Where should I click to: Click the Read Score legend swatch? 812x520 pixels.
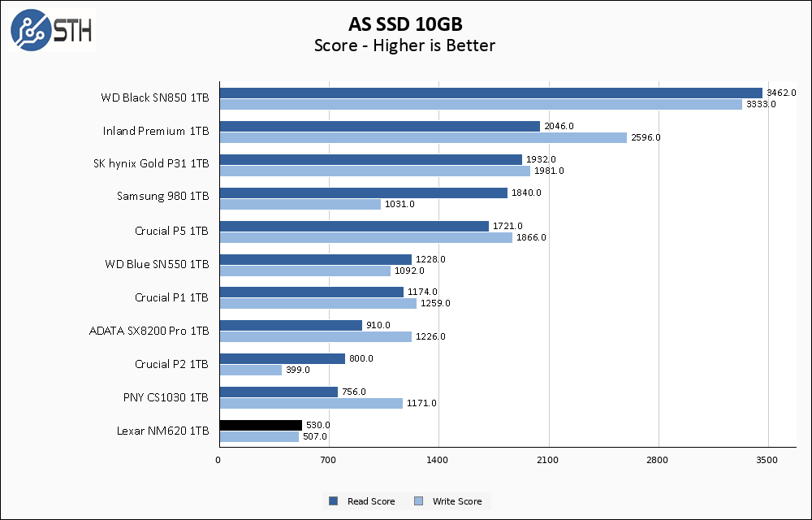pos(334,500)
